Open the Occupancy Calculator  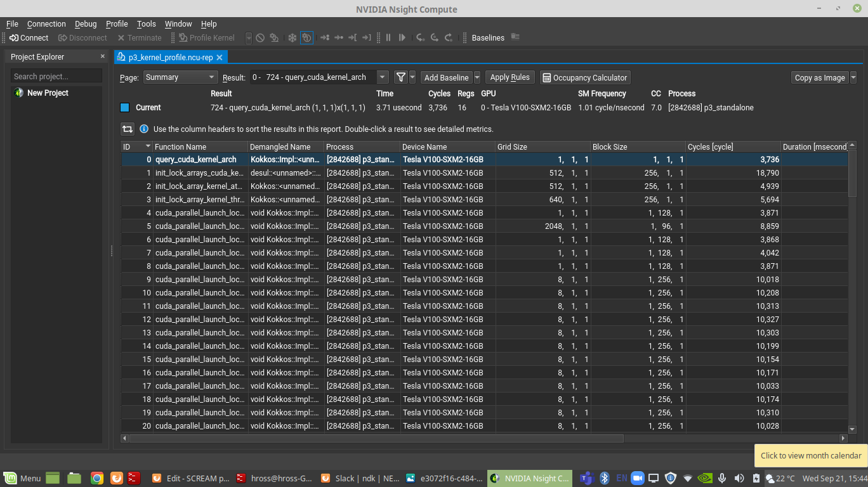584,77
